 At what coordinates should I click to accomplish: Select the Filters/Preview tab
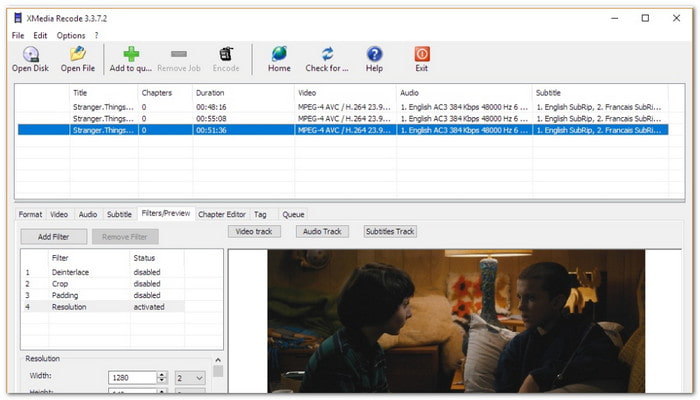tap(166, 213)
